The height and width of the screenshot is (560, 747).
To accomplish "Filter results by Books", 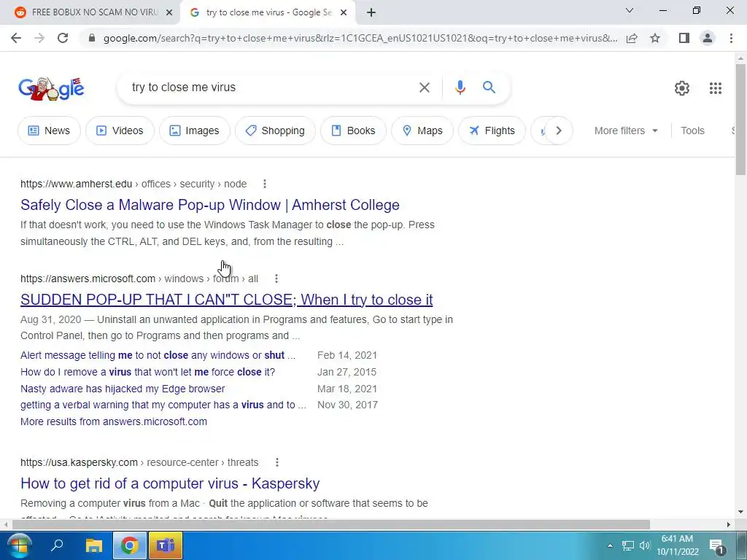I will point(354,131).
